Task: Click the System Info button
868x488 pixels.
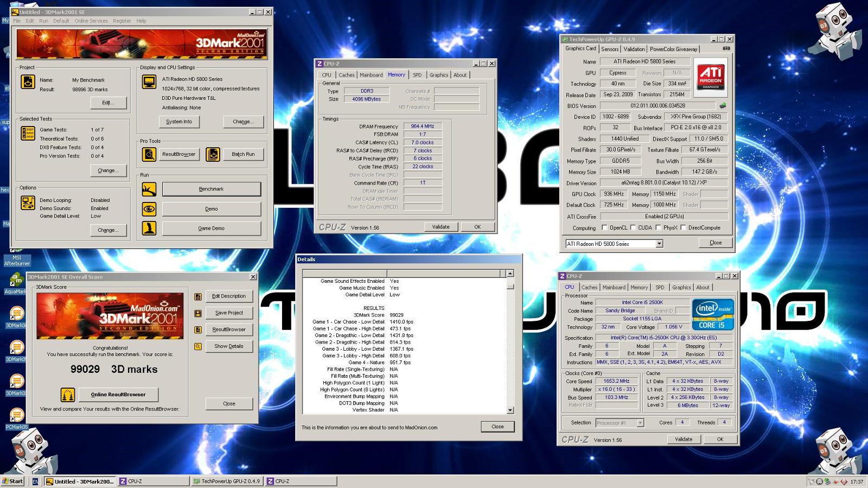Action: [179, 122]
